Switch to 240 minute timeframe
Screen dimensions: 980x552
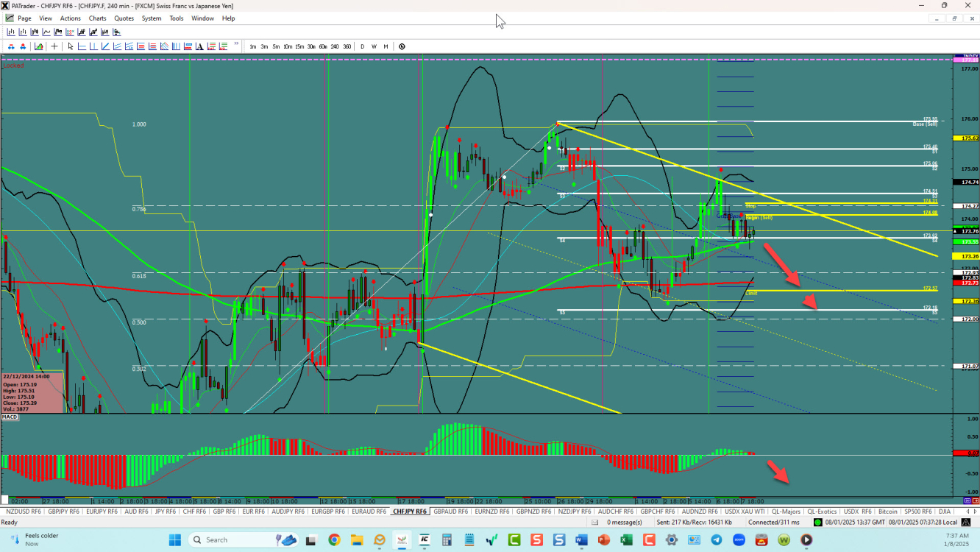coord(335,46)
